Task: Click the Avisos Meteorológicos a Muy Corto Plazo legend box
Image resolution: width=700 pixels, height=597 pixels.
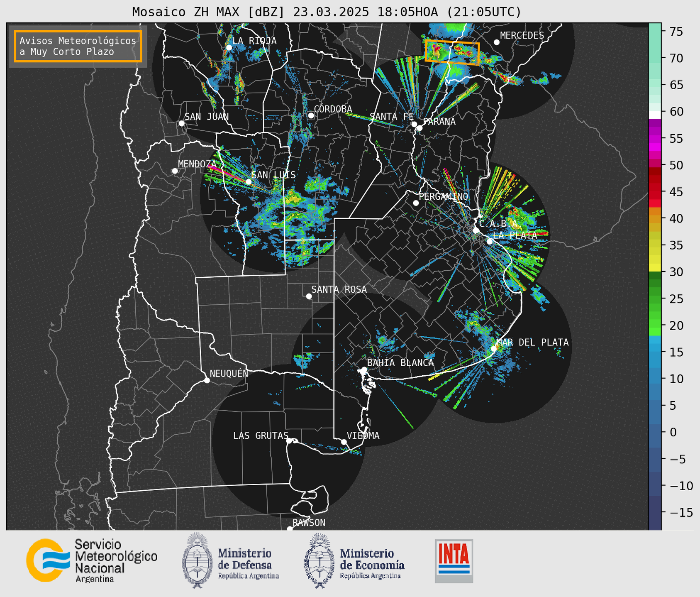Action: pos(78,46)
